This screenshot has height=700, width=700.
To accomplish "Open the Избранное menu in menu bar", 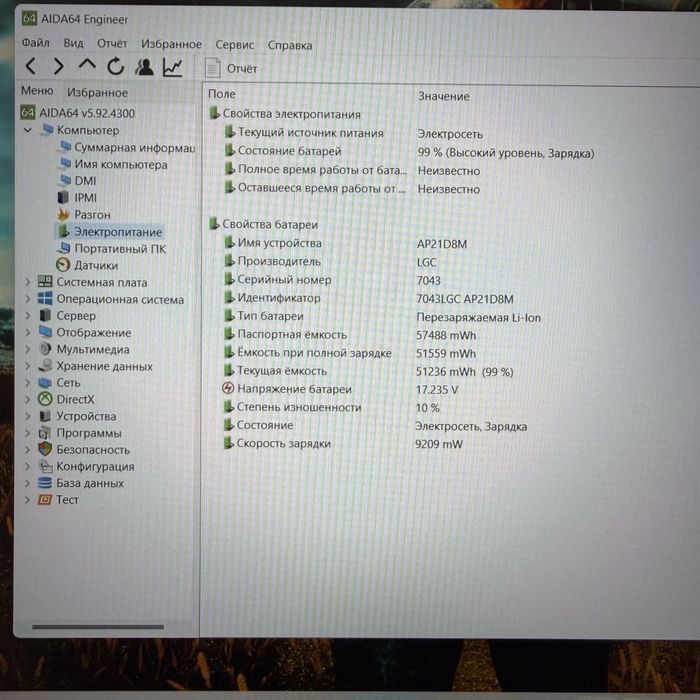I will [171, 44].
